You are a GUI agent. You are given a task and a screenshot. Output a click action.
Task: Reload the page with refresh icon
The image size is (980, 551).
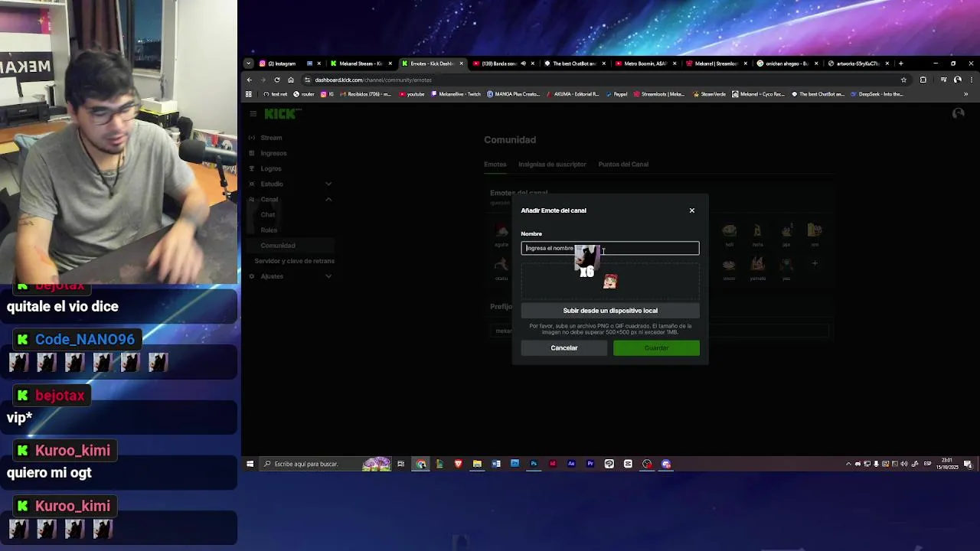tap(276, 80)
